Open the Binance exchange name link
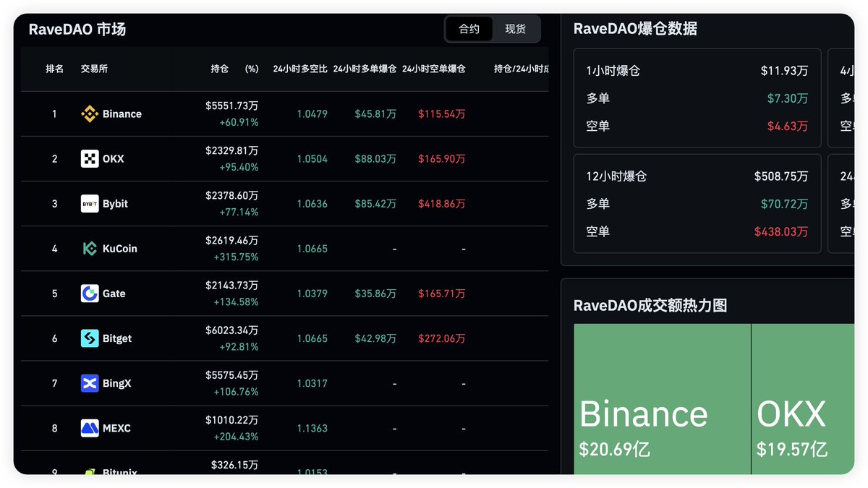This screenshot has width=868, height=488. [122, 114]
